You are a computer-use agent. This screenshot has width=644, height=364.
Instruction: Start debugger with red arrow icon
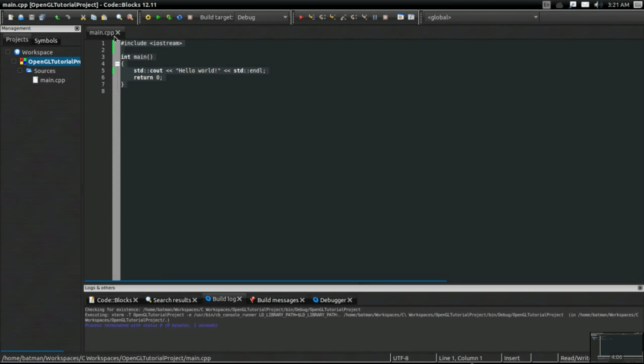coord(301,17)
